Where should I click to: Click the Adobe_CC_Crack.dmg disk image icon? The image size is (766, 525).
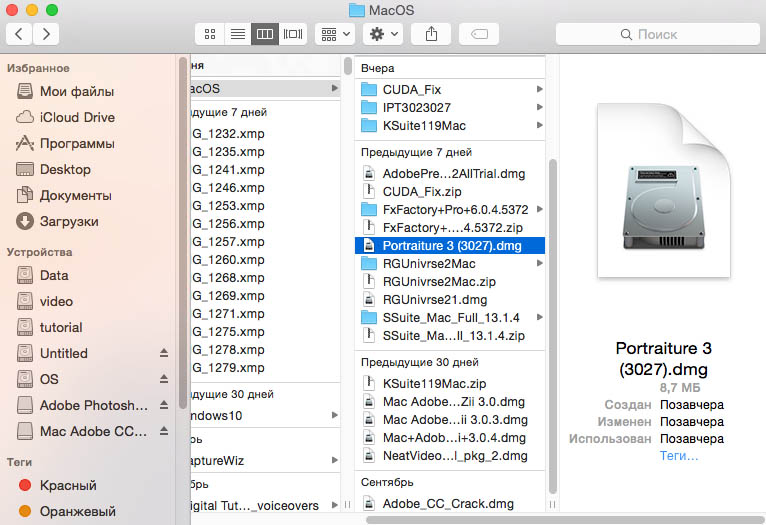click(x=369, y=504)
